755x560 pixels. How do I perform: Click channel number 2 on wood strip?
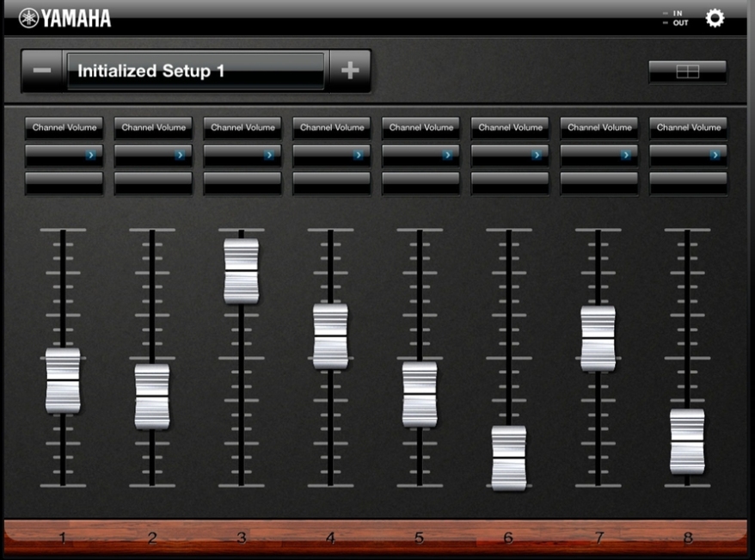[152, 538]
